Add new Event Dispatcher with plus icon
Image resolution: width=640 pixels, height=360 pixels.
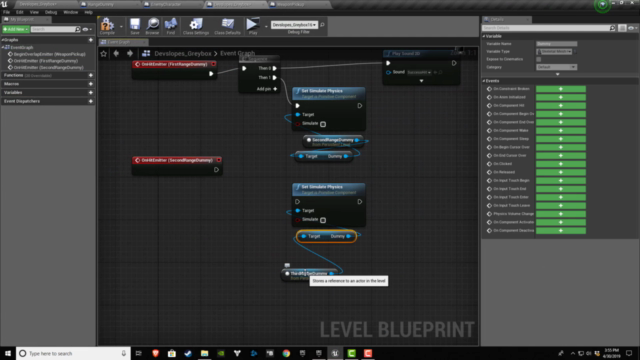(x=91, y=101)
